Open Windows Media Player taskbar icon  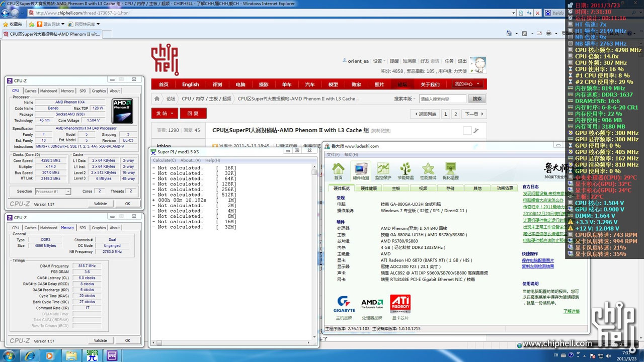tap(50, 355)
